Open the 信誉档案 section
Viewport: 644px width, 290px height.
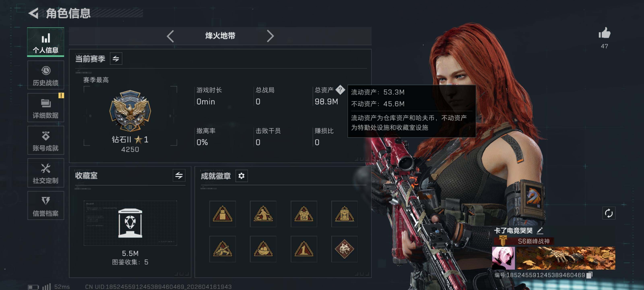click(45, 205)
